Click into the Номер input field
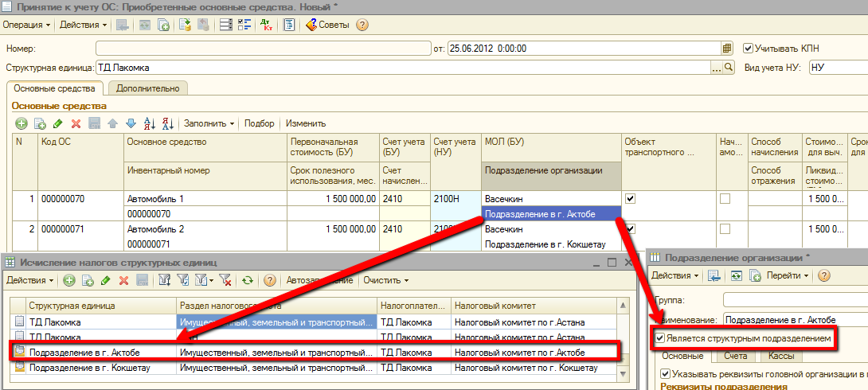Screen dimensions: 868x390 pos(263,48)
